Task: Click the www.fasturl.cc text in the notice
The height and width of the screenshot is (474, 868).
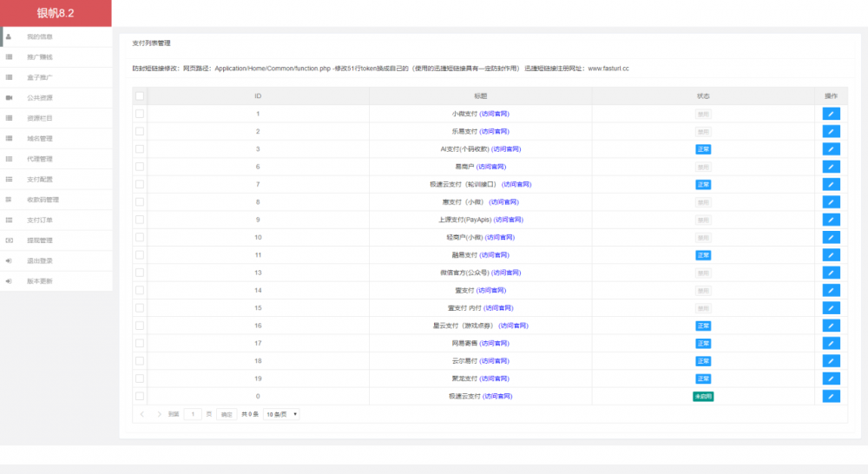Action: (x=608, y=69)
